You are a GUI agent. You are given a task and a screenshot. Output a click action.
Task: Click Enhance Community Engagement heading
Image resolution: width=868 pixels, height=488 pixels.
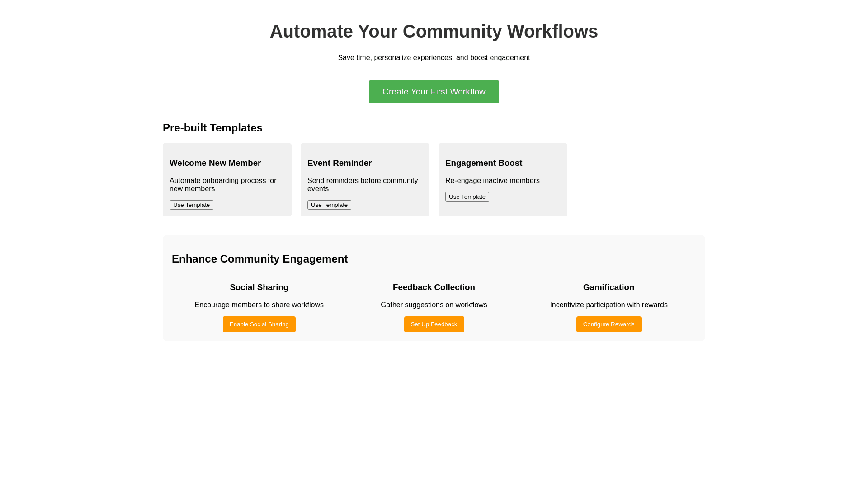259,259
